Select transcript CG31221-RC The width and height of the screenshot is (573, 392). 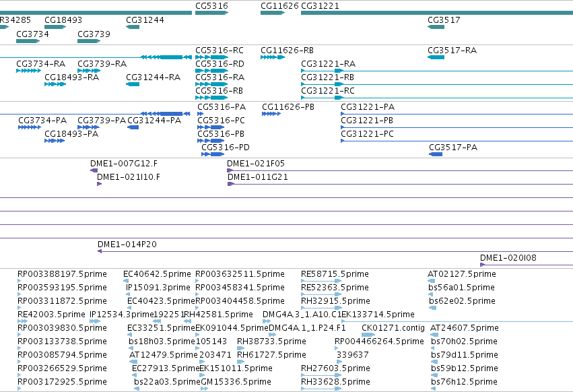[437, 98]
